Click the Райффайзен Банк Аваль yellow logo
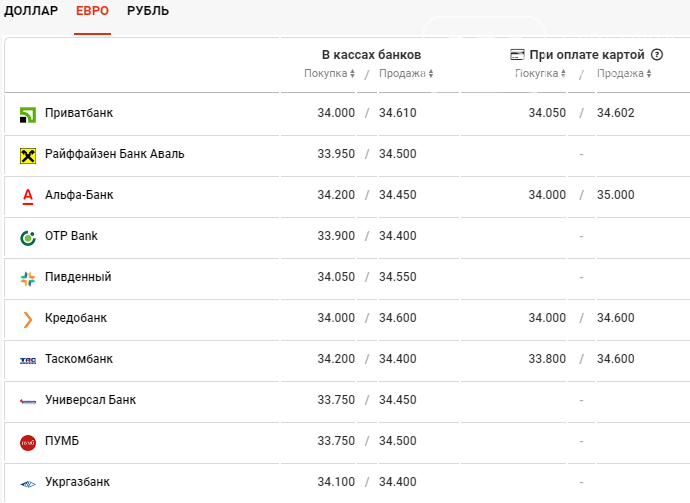The width and height of the screenshot is (690, 503). click(28, 156)
